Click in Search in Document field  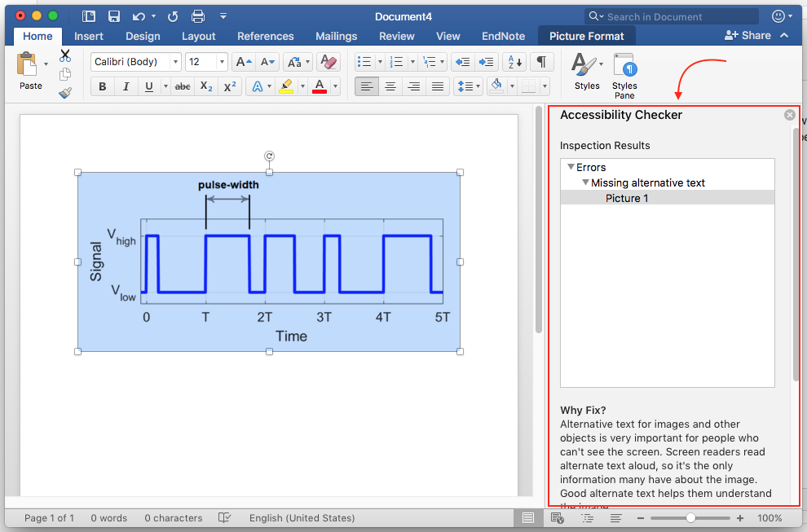point(671,16)
